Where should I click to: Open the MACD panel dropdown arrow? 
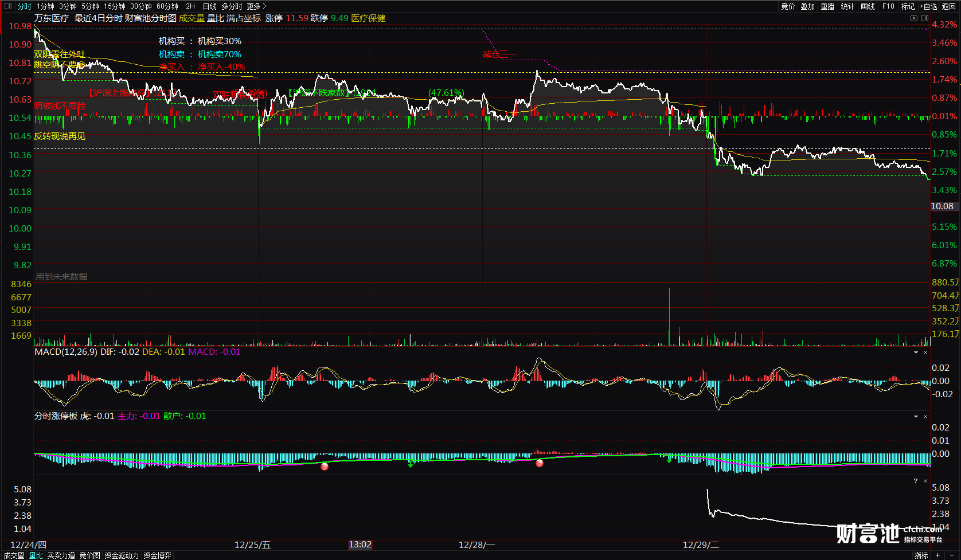916,353
